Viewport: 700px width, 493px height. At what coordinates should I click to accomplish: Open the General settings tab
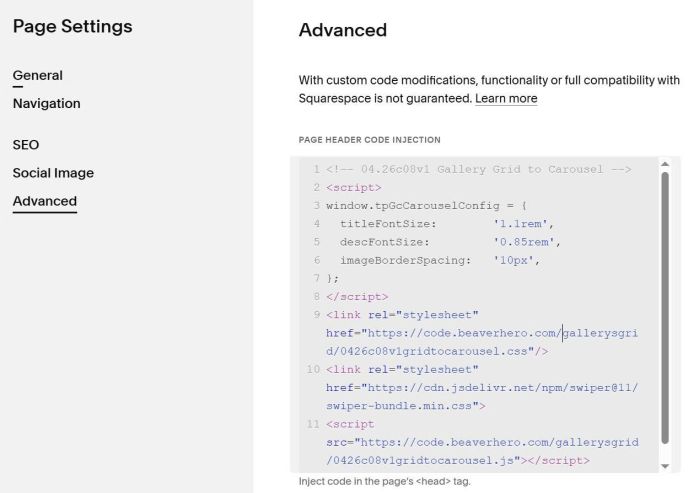(x=37, y=76)
